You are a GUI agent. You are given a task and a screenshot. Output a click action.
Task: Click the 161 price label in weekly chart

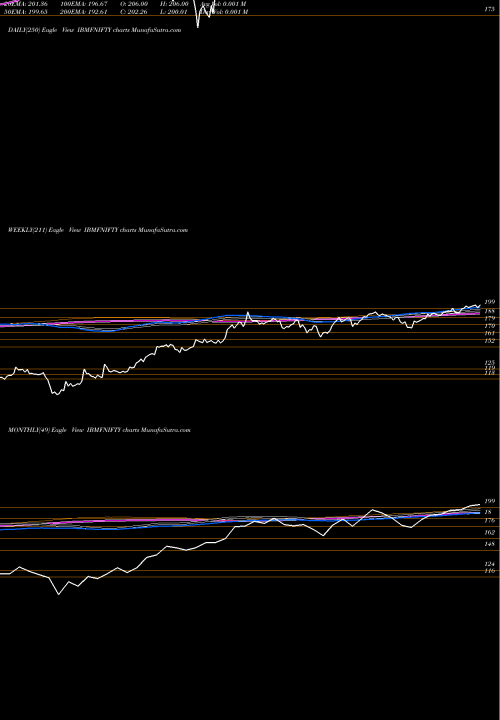[489, 333]
